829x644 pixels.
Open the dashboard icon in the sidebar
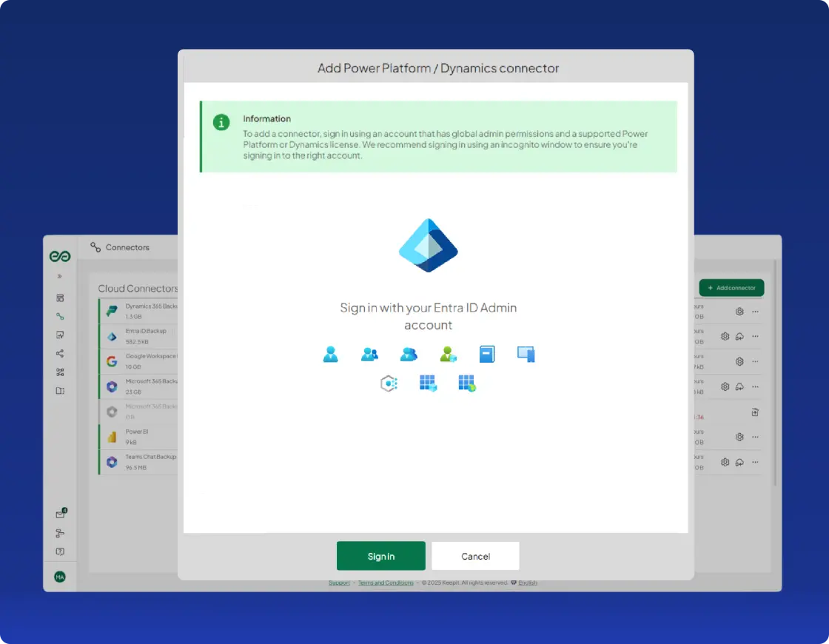point(60,298)
